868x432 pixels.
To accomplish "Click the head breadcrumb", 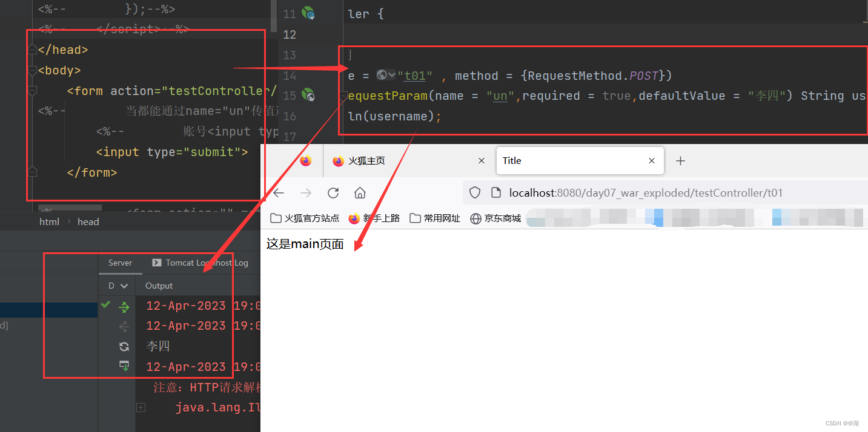I will (x=88, y=221).
